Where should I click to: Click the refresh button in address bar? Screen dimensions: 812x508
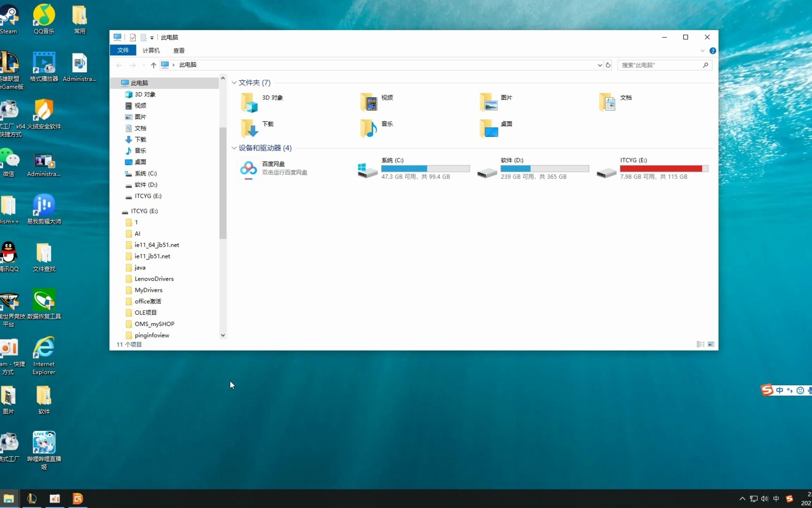tap(608, 65)
